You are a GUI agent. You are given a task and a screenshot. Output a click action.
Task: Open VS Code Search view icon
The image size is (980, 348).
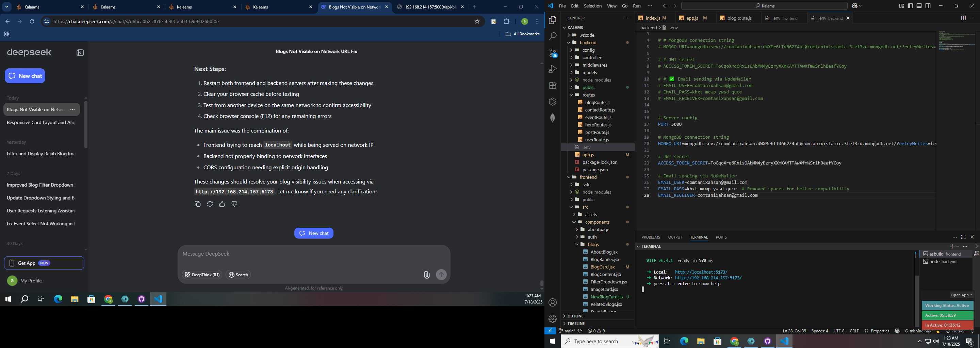553,36
